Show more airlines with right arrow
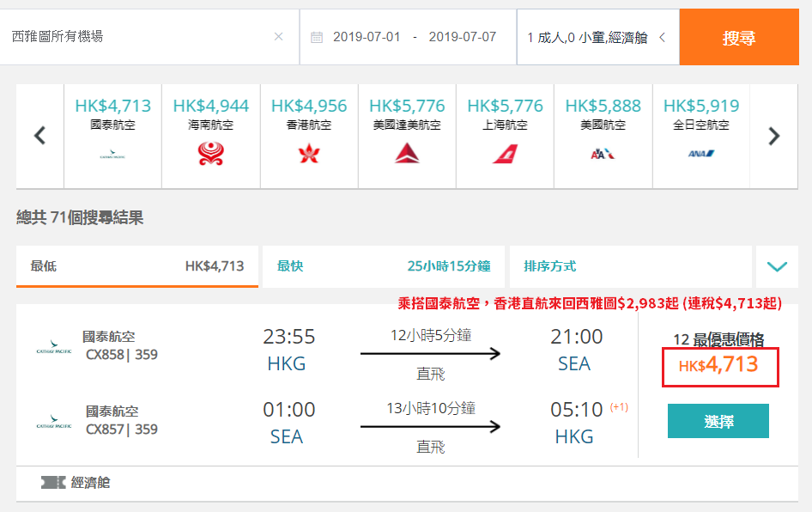Image resolution: width=812 pixels, height=512 pixels. 773,136
